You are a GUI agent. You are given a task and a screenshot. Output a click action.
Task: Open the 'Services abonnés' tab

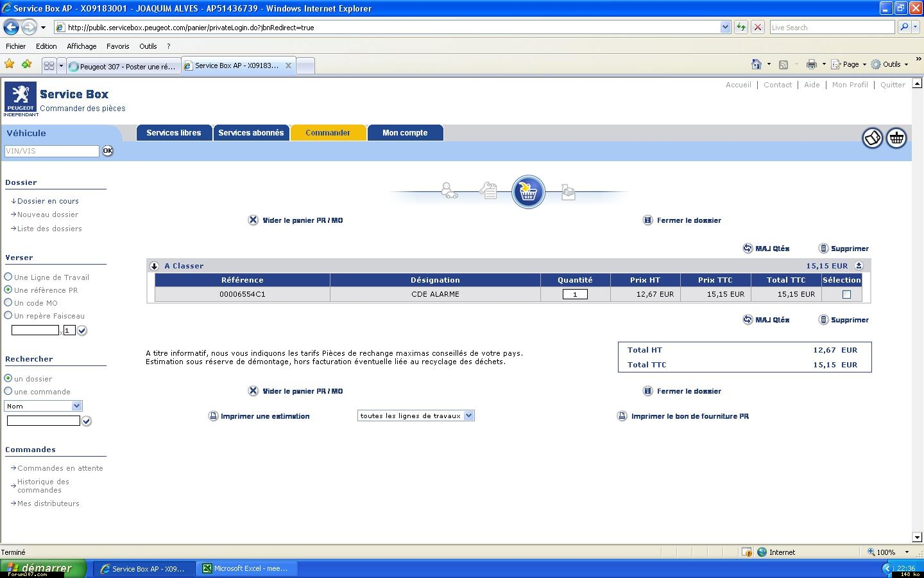pos(251,133)
